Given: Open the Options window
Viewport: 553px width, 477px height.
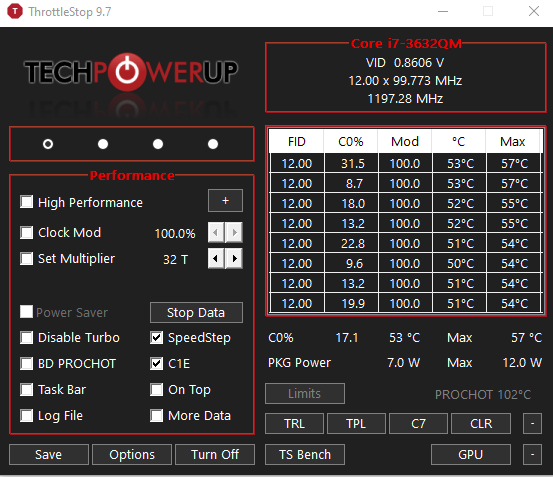Looking at the screenshot, I should tap(132, 454).
